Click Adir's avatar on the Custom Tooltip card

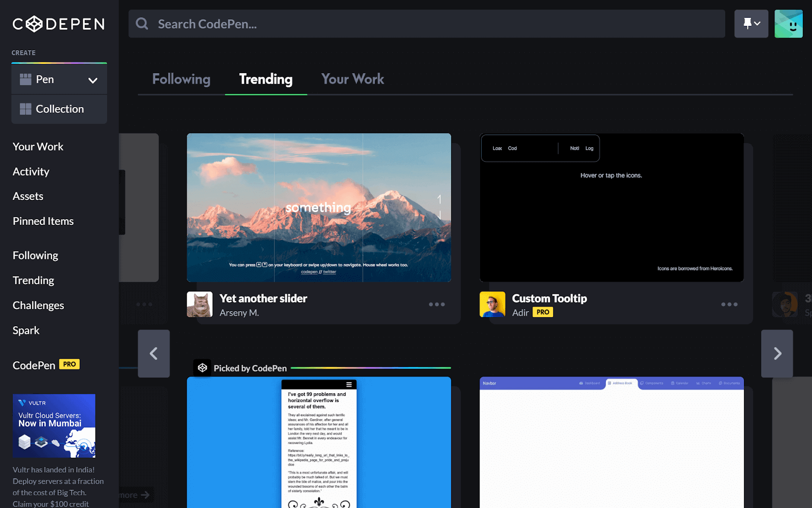(492, 304)
